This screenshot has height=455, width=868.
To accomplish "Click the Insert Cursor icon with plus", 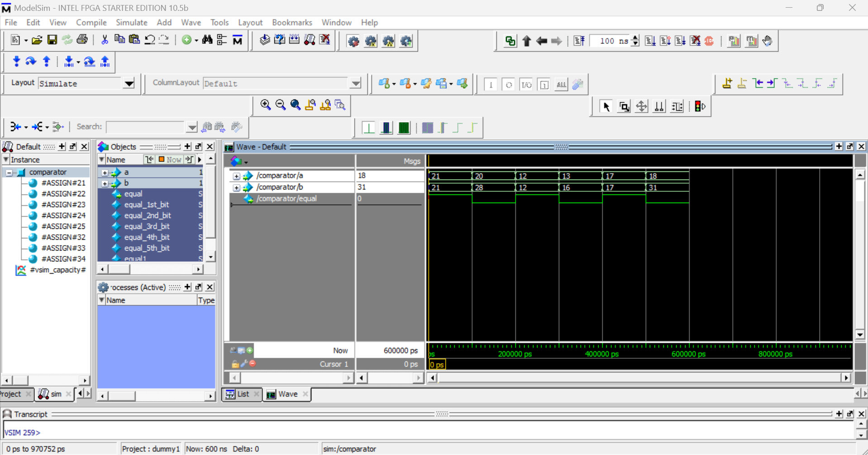I will (x=727, y=83).
